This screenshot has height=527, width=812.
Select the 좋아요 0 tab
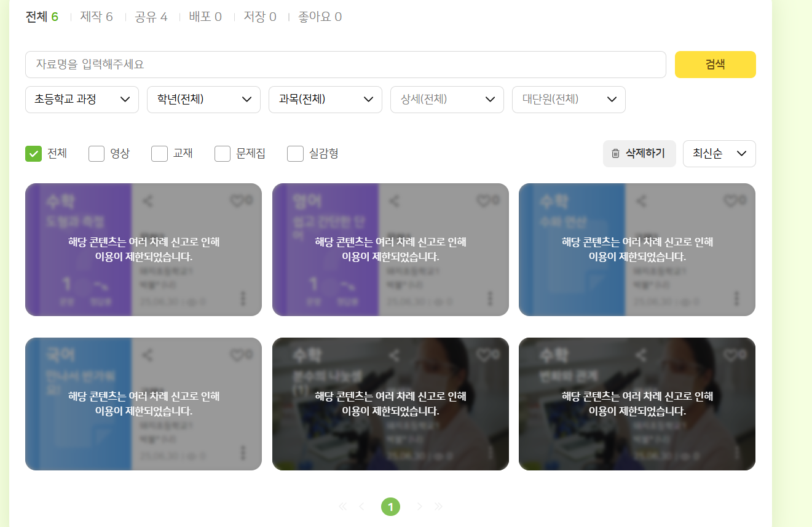320,17
